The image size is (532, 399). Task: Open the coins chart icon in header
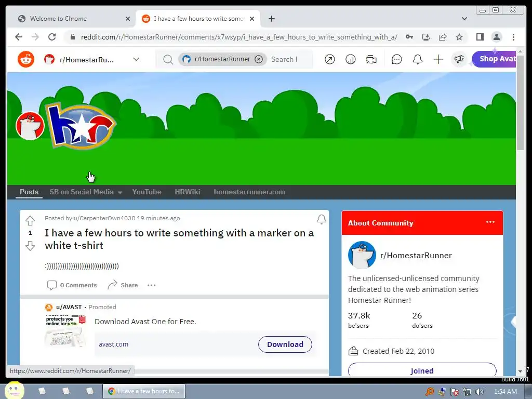tap(350, 59)
